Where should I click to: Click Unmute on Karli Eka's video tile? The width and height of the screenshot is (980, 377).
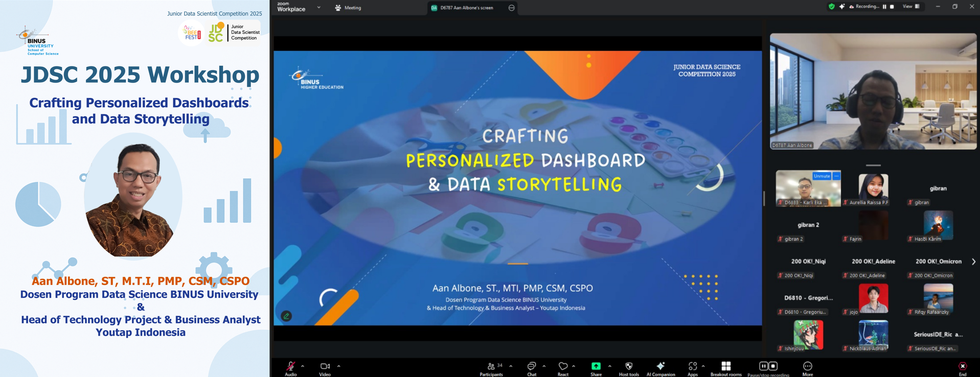822,176
